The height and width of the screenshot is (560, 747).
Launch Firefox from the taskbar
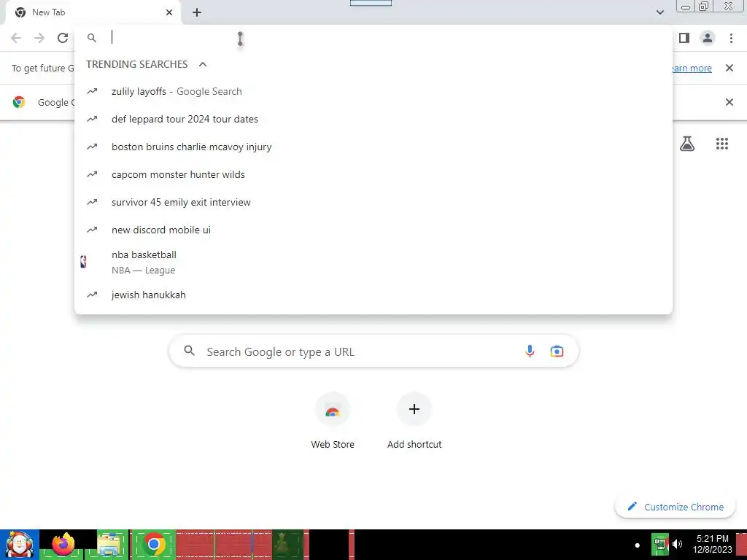point(63,545)
